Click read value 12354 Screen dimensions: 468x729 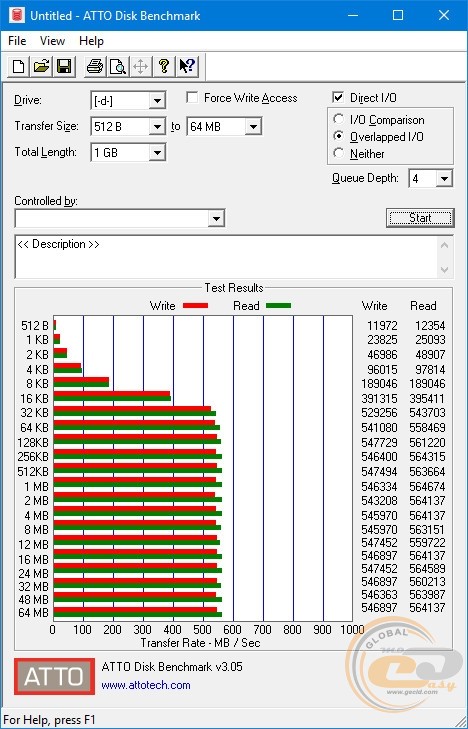tap(430, 325)
